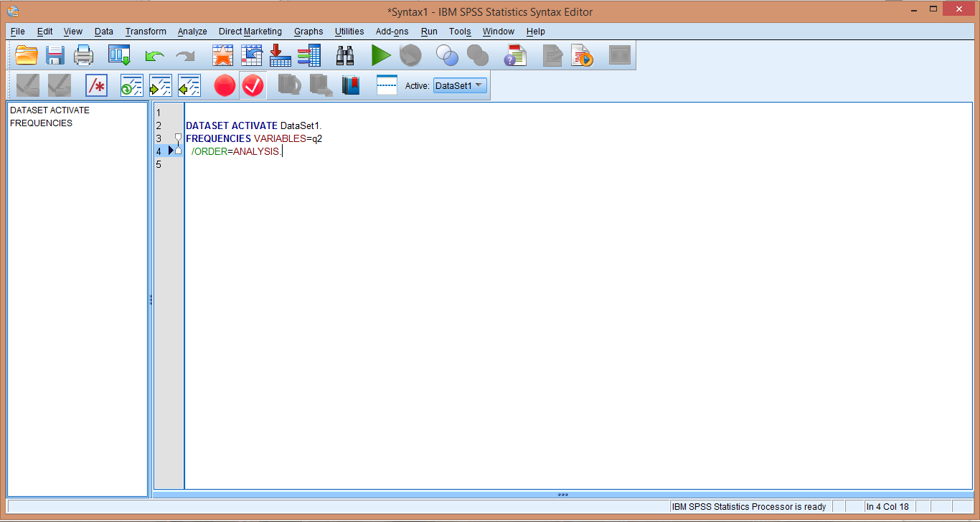Open Find with the binoculars icon
This screenshot has height=522, width=980.
click(344, 55)
